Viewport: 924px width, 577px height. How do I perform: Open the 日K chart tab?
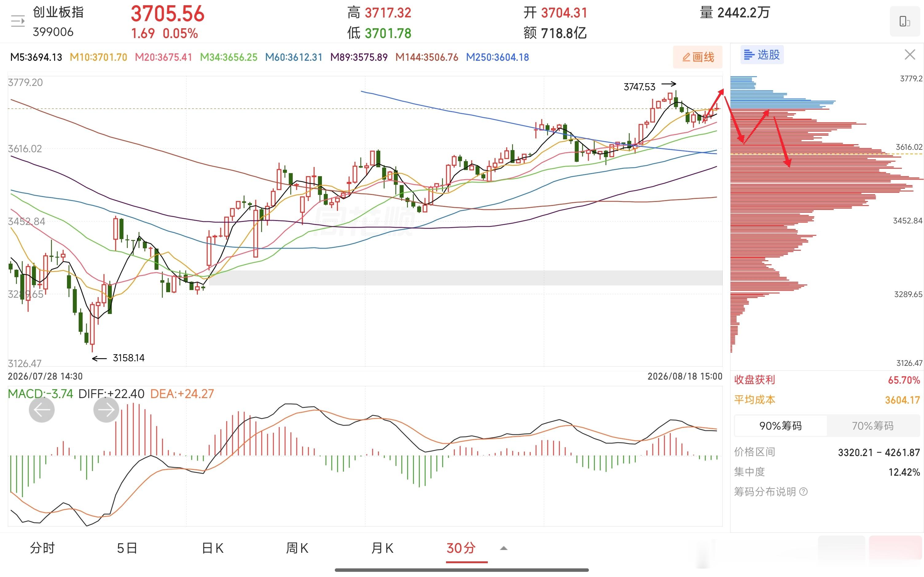click(x=212, y=548)
